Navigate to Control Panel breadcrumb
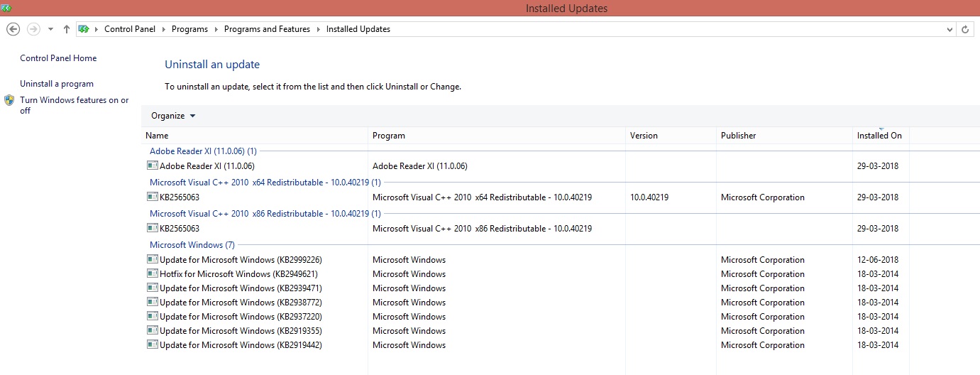 pyautogui.click(x=131, y=29)
